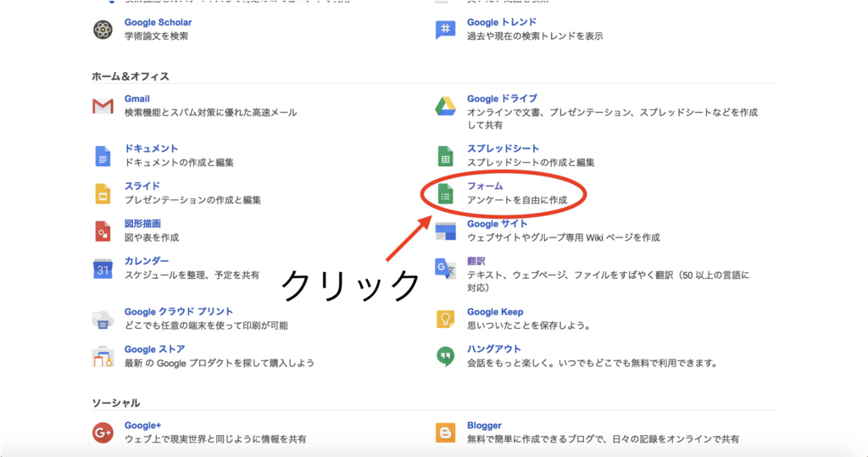Open the Google ドライブ link

(502, 98)
